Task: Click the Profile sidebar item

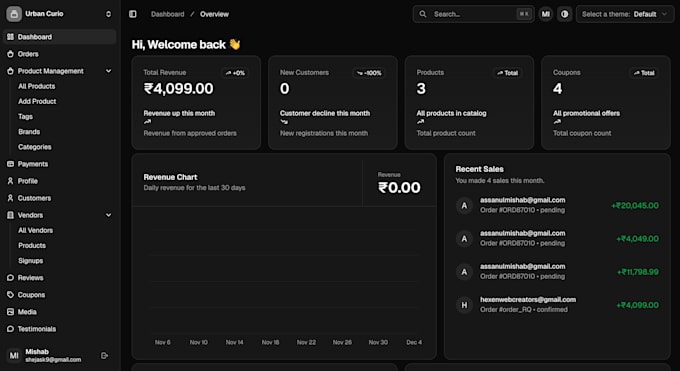Action: [59, 181]
